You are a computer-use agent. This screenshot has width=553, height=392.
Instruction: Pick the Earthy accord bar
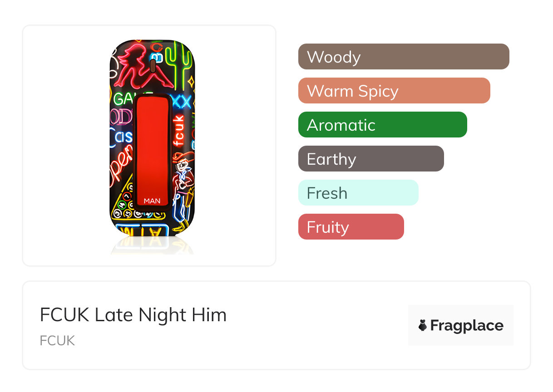(x=370, y=159)
